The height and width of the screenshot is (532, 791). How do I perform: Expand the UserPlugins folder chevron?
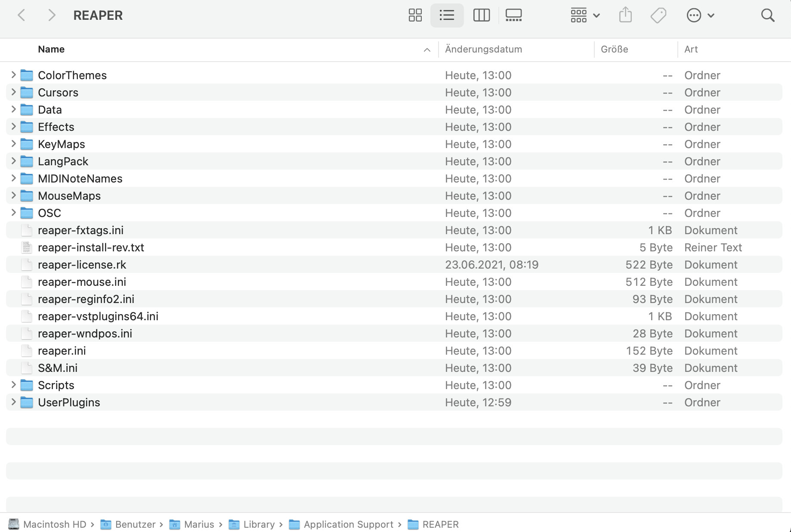(13, 402)
